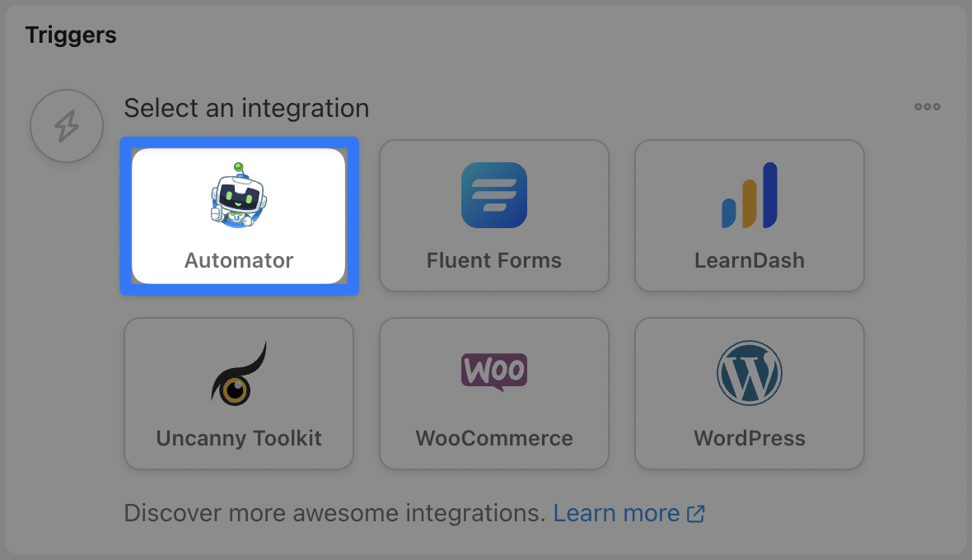Image resolution: width=972 pixels, height=560 pixels.
Task: Open the Learn more link
Action: pyautogui.click(x=617, y=512)
